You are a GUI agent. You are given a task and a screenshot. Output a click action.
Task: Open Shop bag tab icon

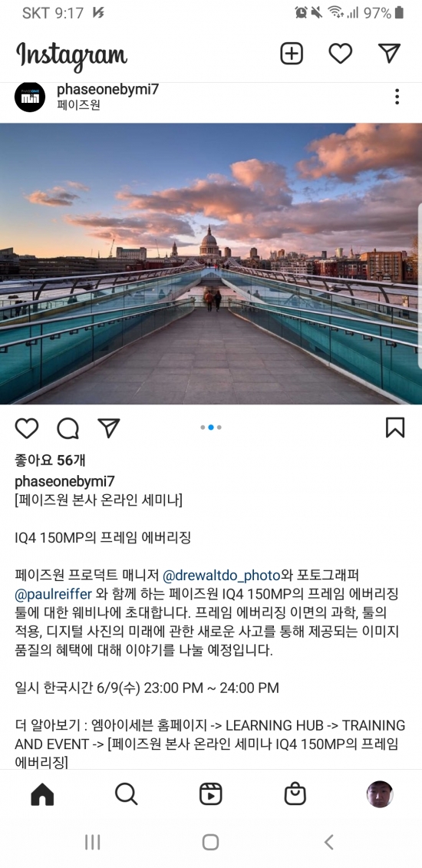(x=295, y=794)
